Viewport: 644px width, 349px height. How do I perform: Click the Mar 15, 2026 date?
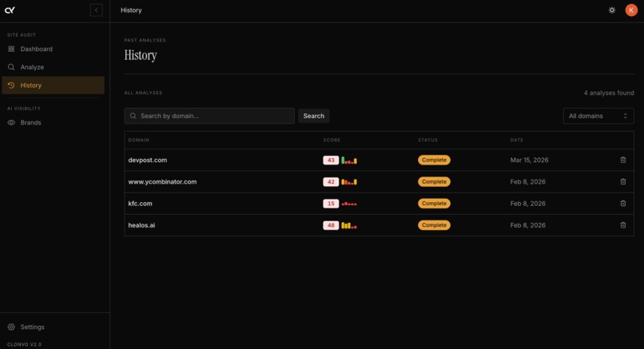529,161
